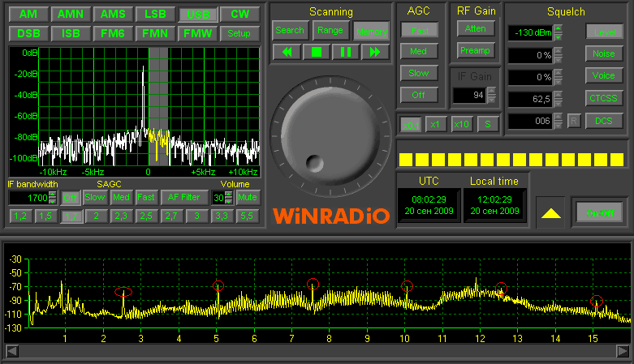This screenshot has width=634, height=364.
Task: Switch to the CW mode
Action: pos(239,15)
